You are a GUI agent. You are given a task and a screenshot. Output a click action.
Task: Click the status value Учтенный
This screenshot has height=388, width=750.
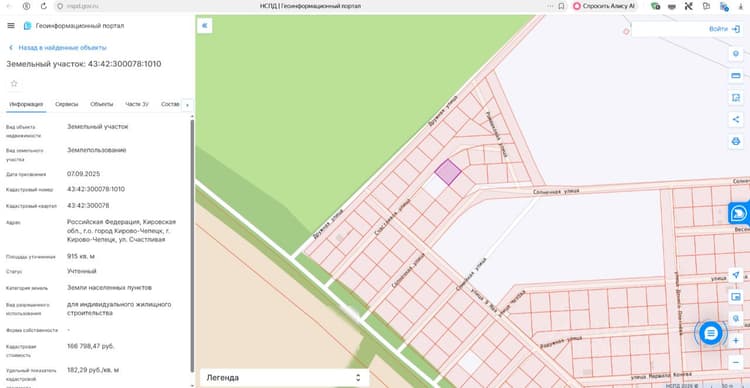82,271
